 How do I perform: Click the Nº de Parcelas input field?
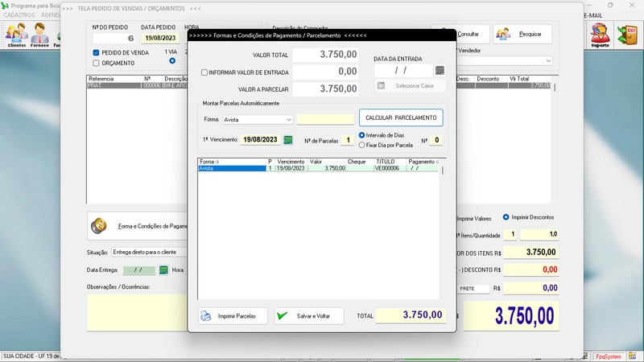point(346,140)
